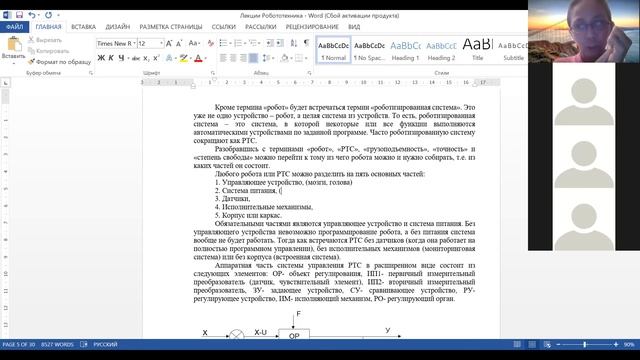This screenshot has height=360, width=640.
Task: Toggle italic К formatting
Action: 111,58
